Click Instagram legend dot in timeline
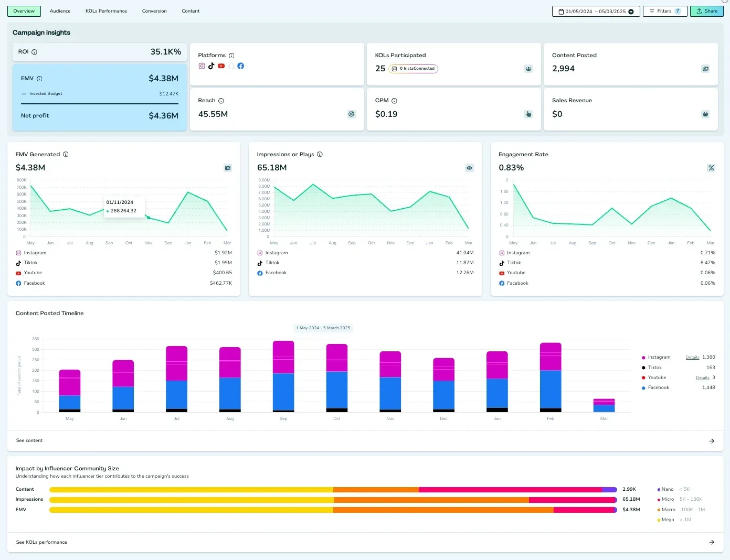The image size is (730, 560). (643, 358)
